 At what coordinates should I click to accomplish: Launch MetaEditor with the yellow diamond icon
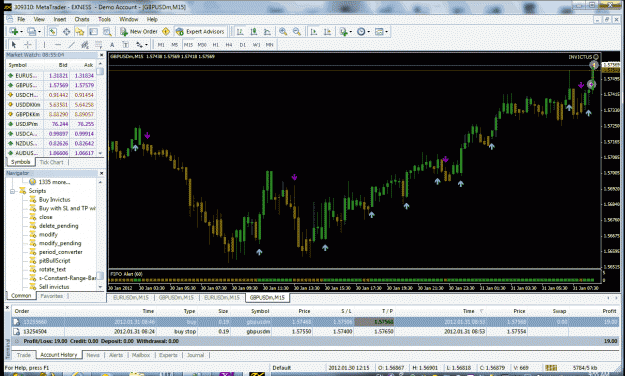coord(166,31)
